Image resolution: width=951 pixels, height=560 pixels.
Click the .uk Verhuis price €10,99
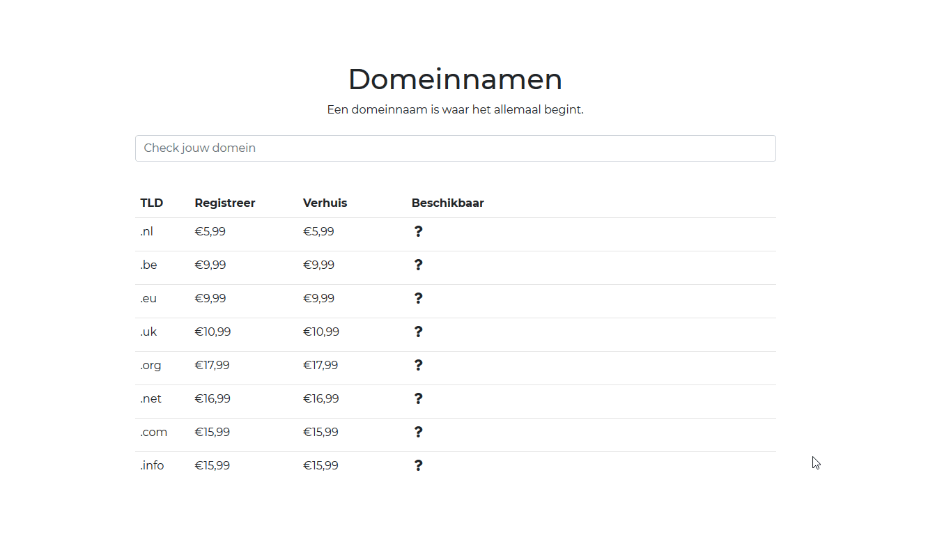322,332
